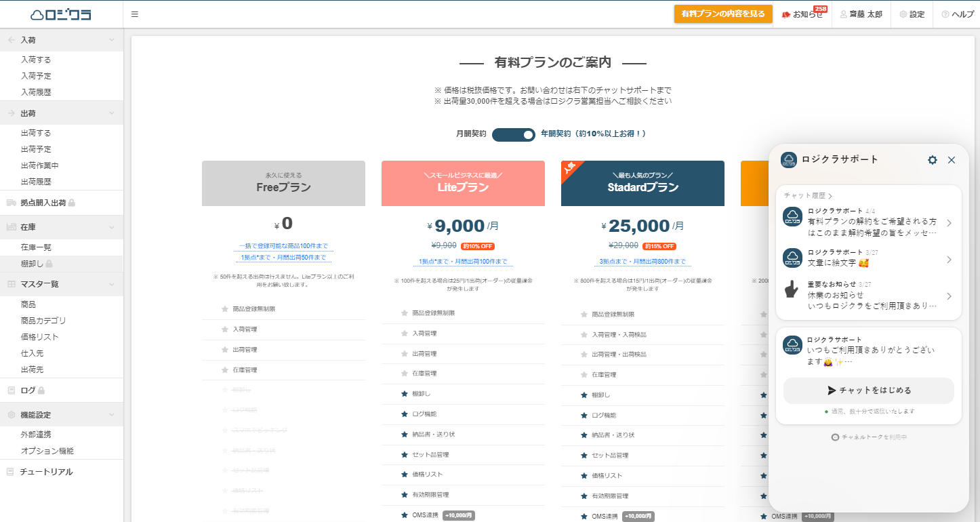The width and height of the screenshot is (980, 522).
Task: Collapse the 入荷 section in the sidebar
Action: click(x=113, y=39)
